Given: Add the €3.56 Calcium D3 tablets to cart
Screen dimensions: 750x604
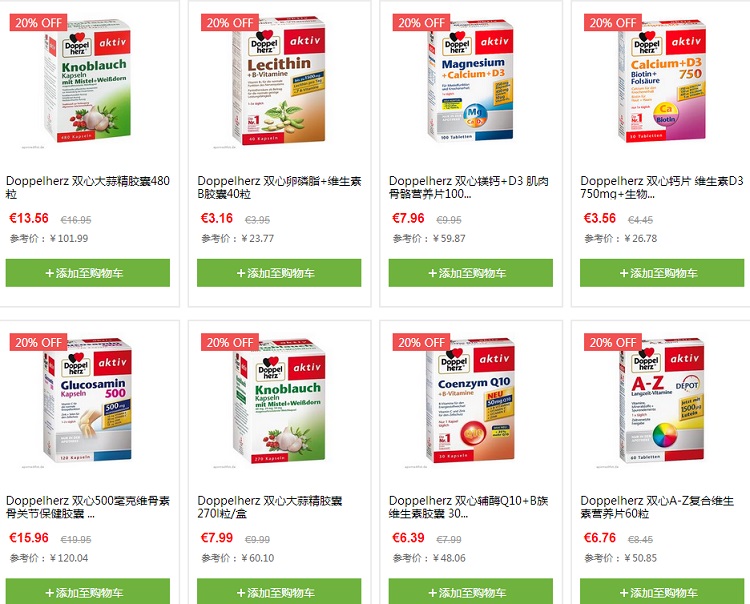Looking at the screenshot, I should point(662,273).
